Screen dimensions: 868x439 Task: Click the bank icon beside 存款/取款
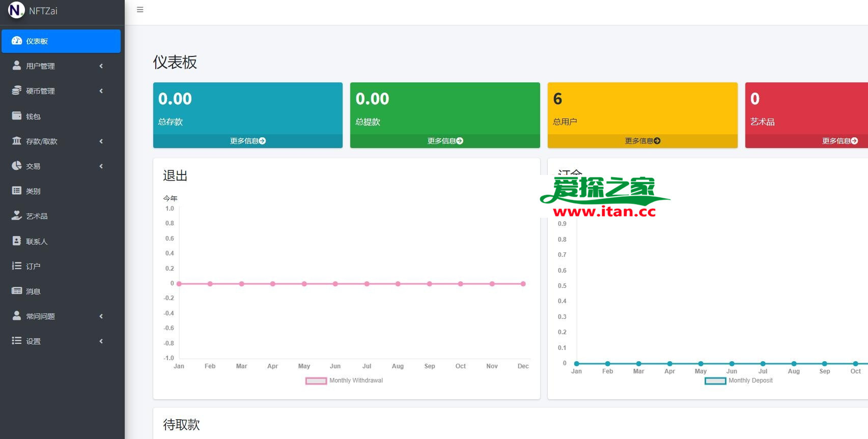coord(17,141)
